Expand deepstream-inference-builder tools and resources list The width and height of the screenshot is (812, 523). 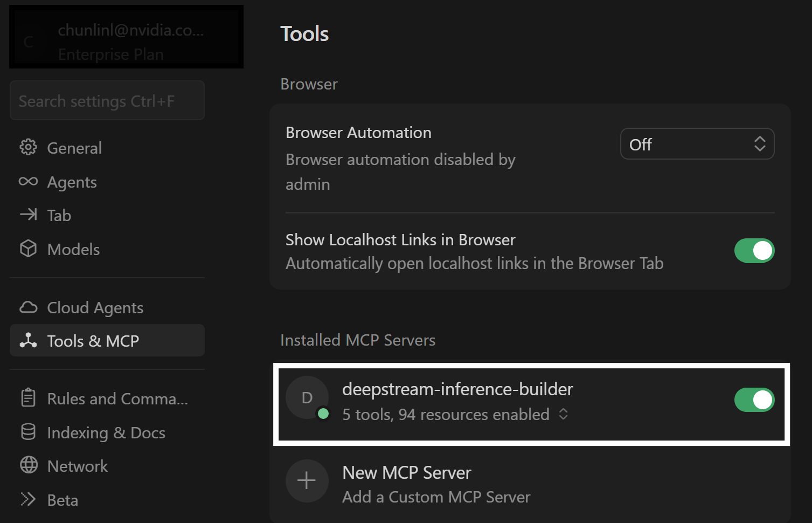click(x=563, y=414)
